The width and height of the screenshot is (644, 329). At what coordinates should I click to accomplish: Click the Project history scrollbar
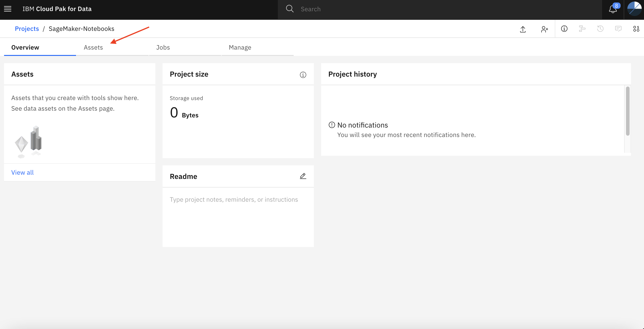click(x=628, y=111)
